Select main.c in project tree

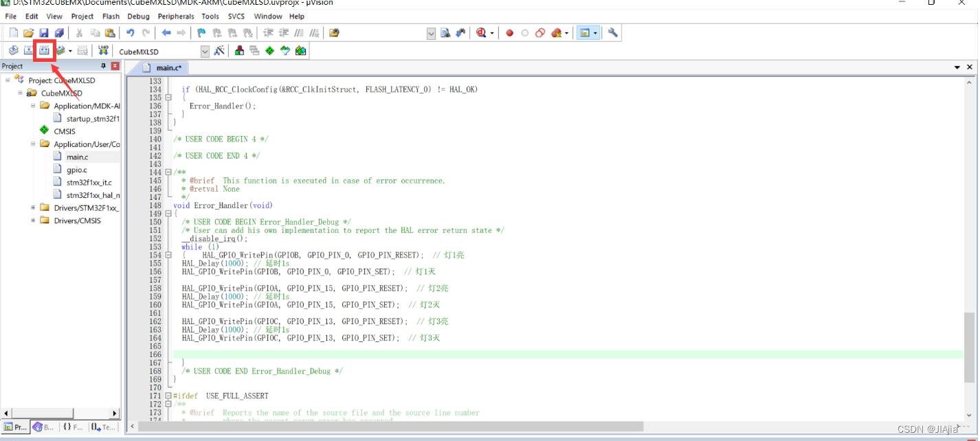(77, 157)
